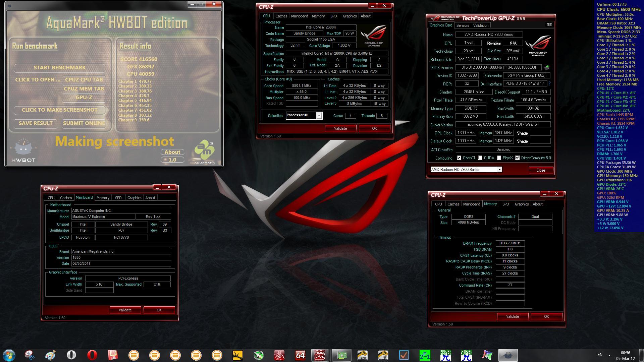Viewport: 644px width, 362px height.
Task: Click SUBMIT ONLINE in AquaMark
Action: tap(84, 123)
